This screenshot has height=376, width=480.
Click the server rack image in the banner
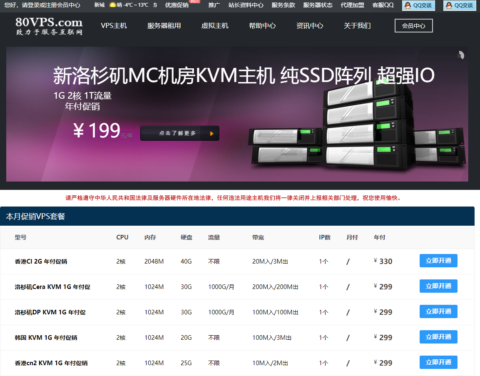[357, 124]
